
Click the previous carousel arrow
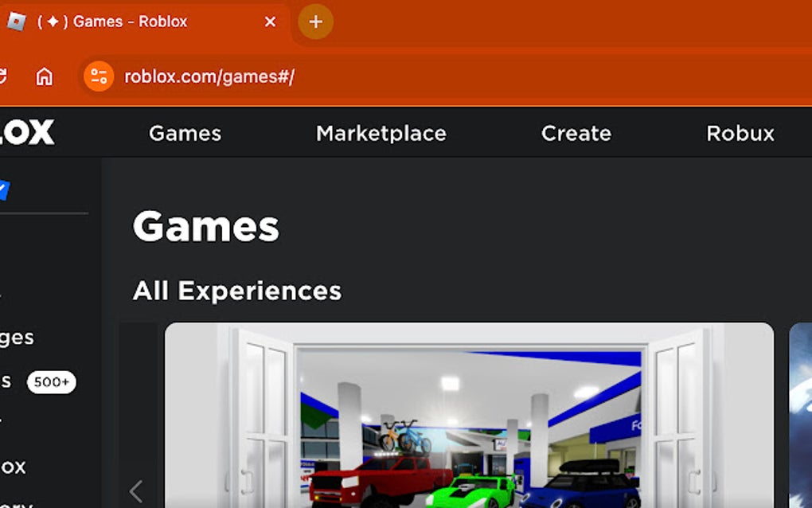tap(136, 491)
